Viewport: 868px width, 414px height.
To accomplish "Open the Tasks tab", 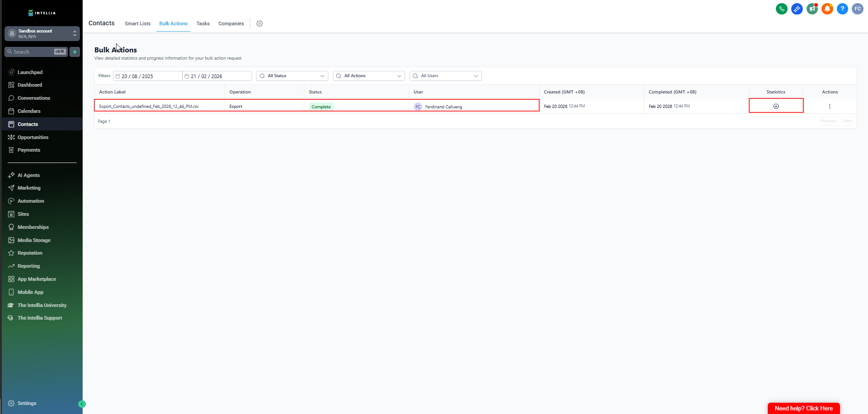I will [203, 23].
